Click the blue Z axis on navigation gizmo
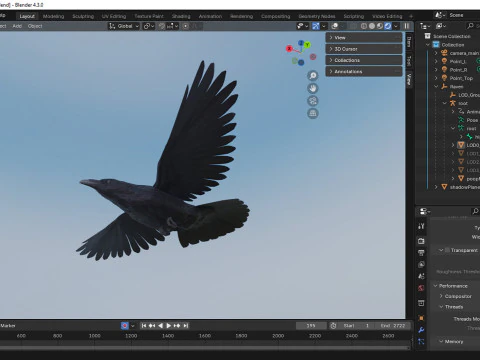This screenshot has width=480, height=360. [x=301, y=43]
